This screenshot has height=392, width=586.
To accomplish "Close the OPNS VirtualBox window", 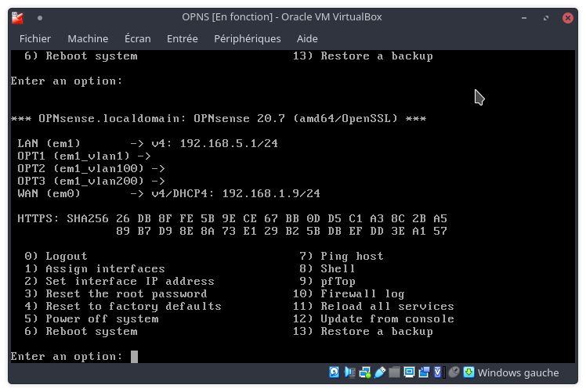I will (568, 17).
